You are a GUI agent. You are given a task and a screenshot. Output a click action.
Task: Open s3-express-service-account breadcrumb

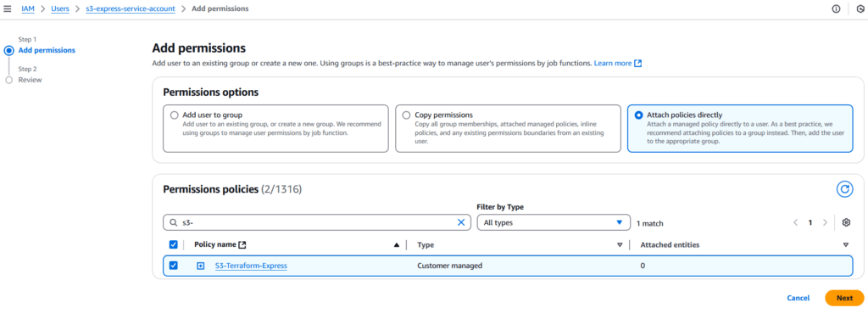pyautogui.click(x=130, y=8)
